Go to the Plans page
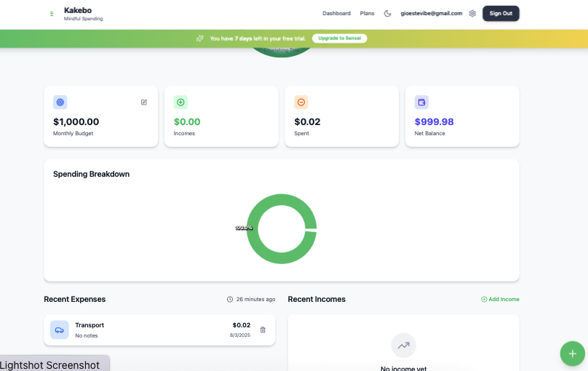 point(367,13)
